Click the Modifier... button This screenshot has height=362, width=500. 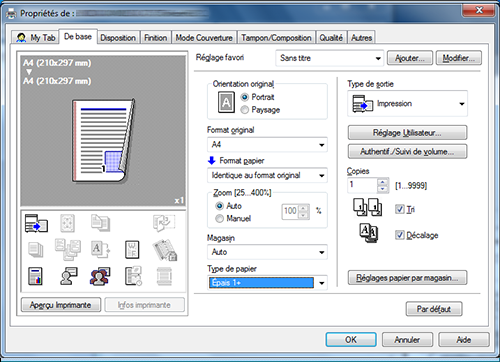pyautogui.click(x=459, y=58)
